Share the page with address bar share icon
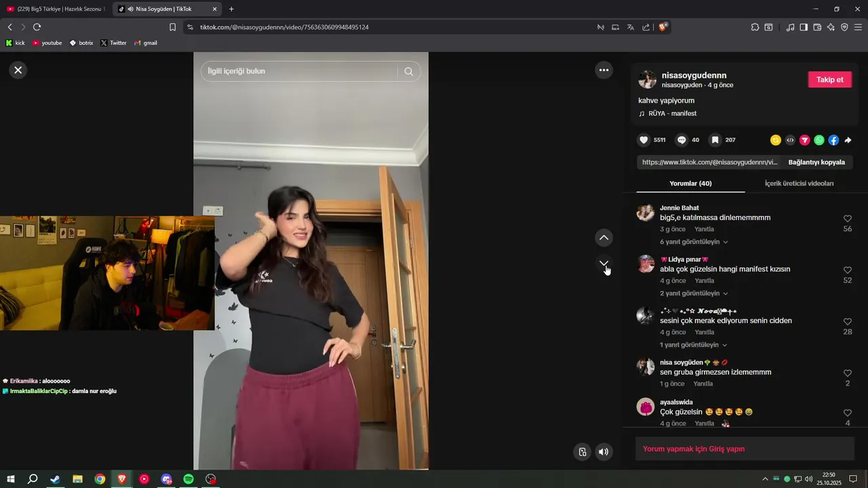This screenshot has height=488, width=868. click(646, 27)
